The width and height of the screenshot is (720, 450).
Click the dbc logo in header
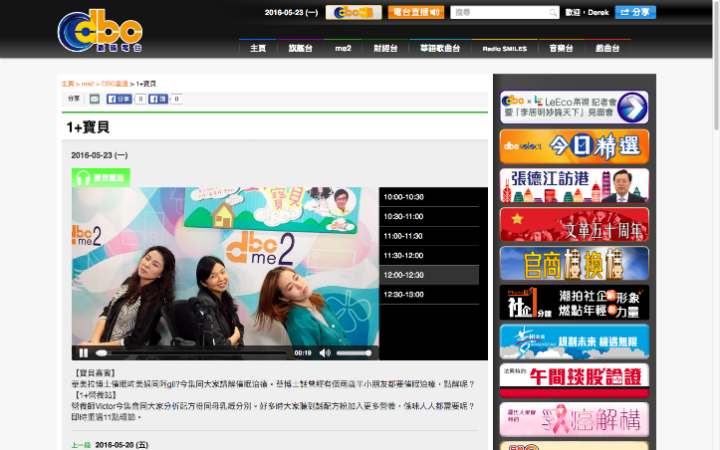(x=100, y=31)
